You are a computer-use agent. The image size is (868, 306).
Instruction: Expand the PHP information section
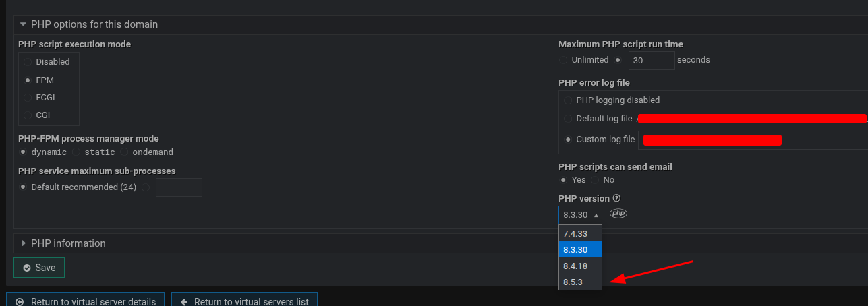click(24, 243)
